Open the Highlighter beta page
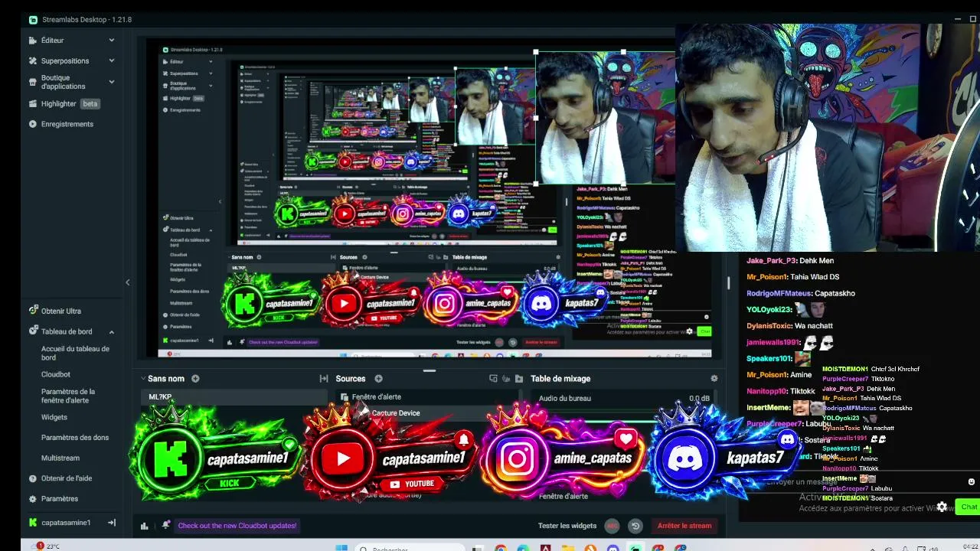This screenshot has width=980, height=551. pyautogui.click(x=64, y=103)
